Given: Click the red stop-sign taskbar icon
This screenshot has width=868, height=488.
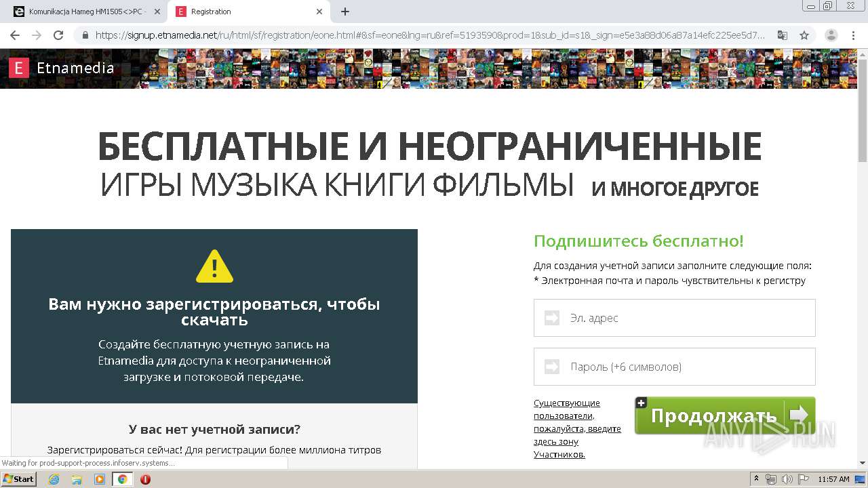Looking at the screenshot, I should click(145, 479).
